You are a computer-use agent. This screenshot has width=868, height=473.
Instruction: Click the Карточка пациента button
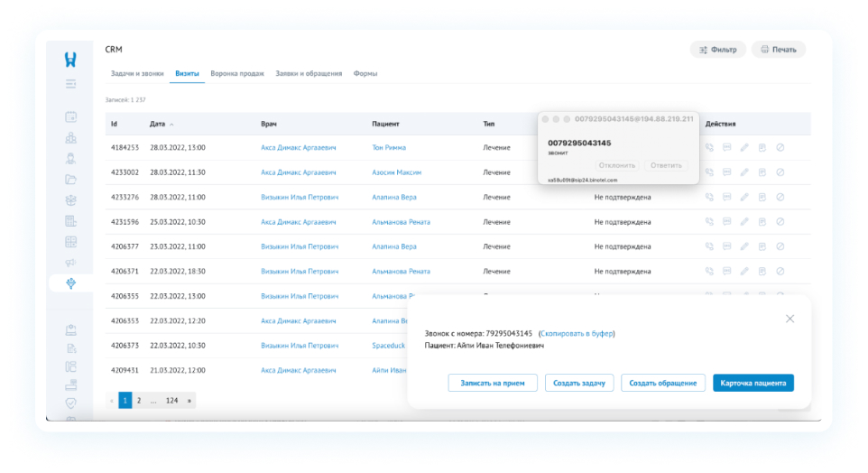pyautogui.click(x=753, y=383)
